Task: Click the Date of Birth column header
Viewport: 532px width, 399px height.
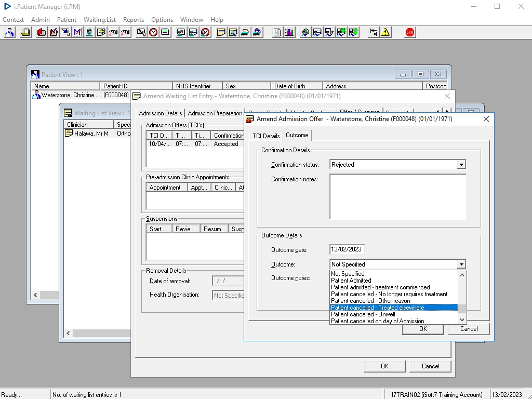Action: pos(297,86)
